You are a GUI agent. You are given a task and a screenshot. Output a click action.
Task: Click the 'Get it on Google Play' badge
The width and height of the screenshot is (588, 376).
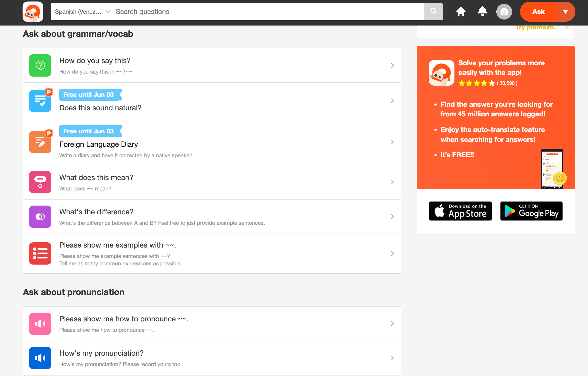(x=531, y=211)
